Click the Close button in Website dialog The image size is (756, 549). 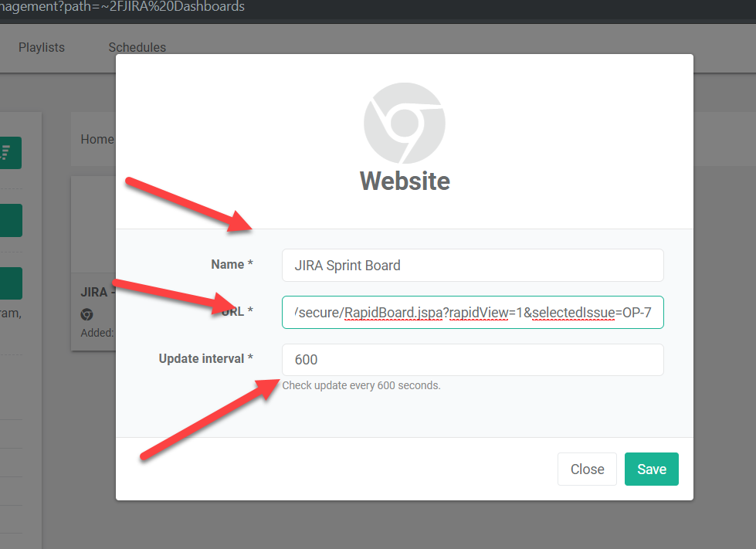tap(587, 469)
